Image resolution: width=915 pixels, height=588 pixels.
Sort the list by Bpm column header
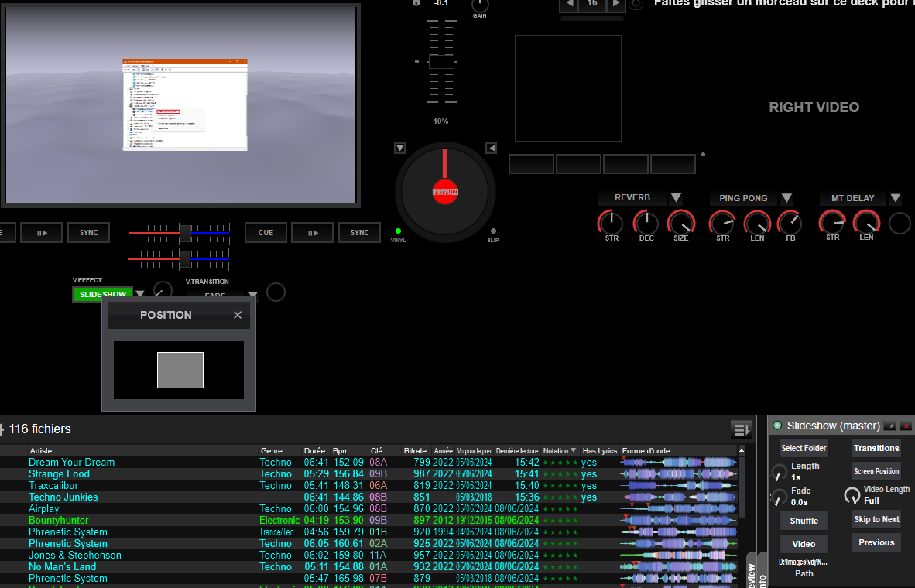(341, 450)
